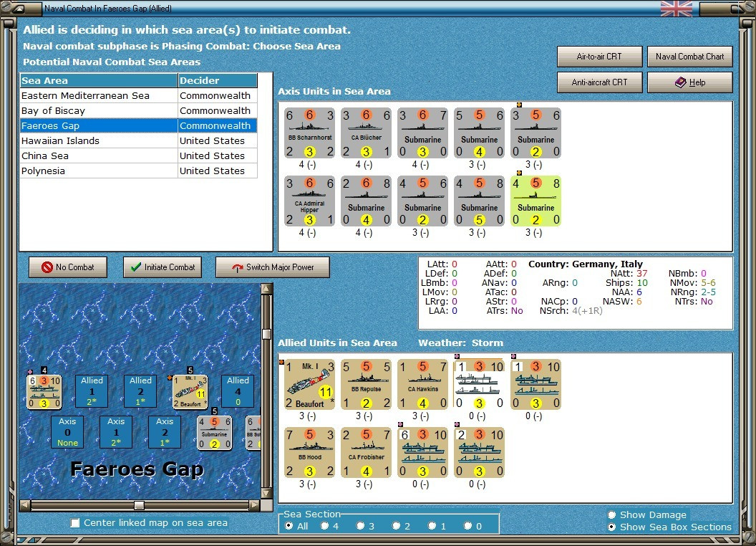The width and height of the screenshot is (756, 546).
Task: Select the highlighted green Submarine counter
Action: point(535,201)
